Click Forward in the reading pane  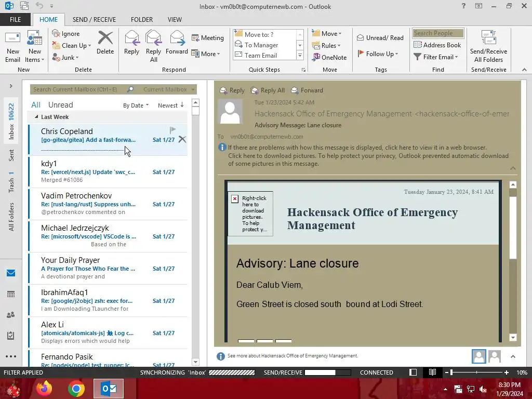(307, 90)
